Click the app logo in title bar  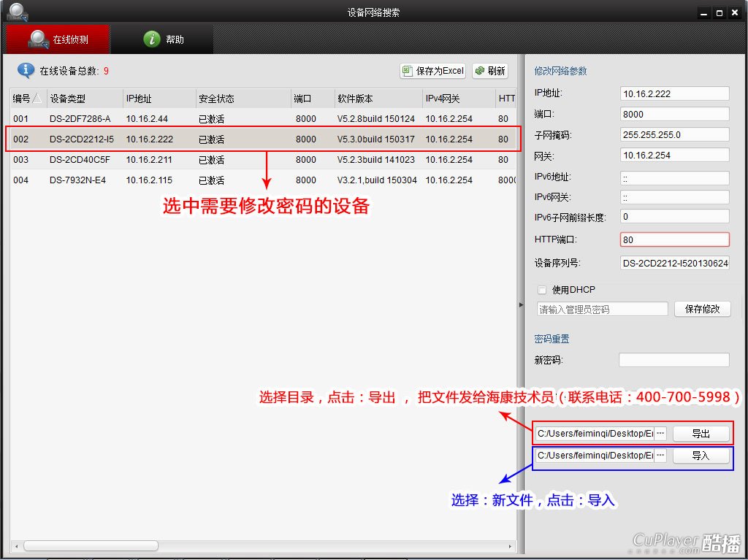18,12
